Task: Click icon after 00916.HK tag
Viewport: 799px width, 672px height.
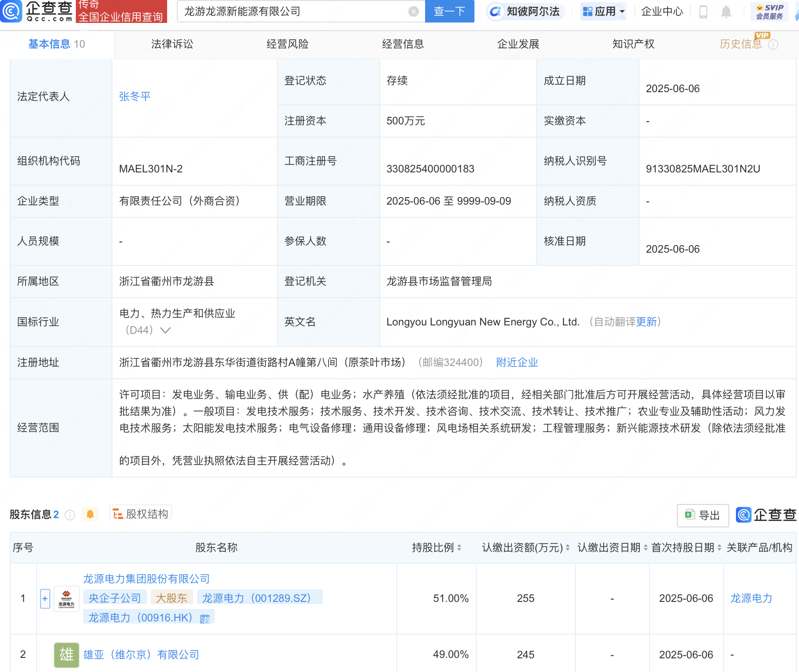Action: [x=205, y=619]
